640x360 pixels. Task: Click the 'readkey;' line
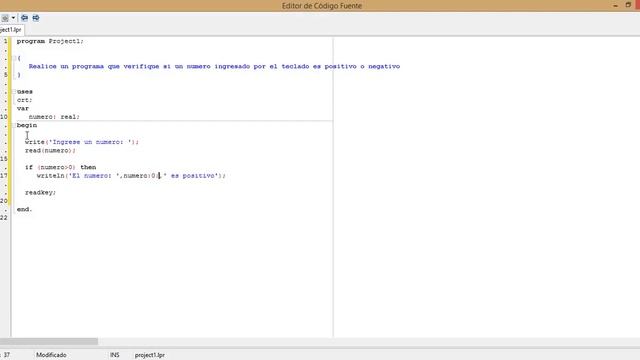(40, 193)
